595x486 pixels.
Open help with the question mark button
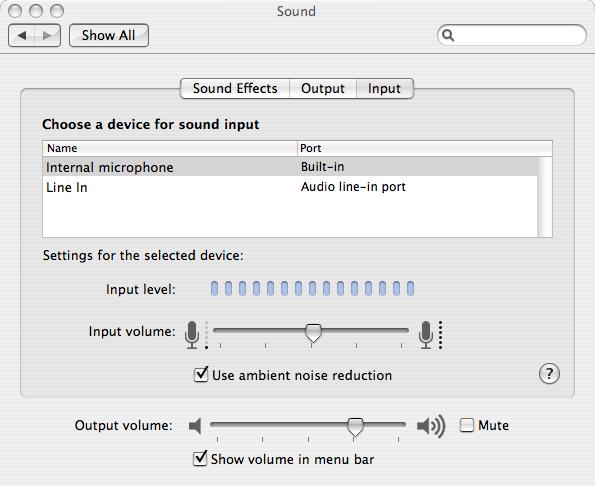(x=549, y=374)
